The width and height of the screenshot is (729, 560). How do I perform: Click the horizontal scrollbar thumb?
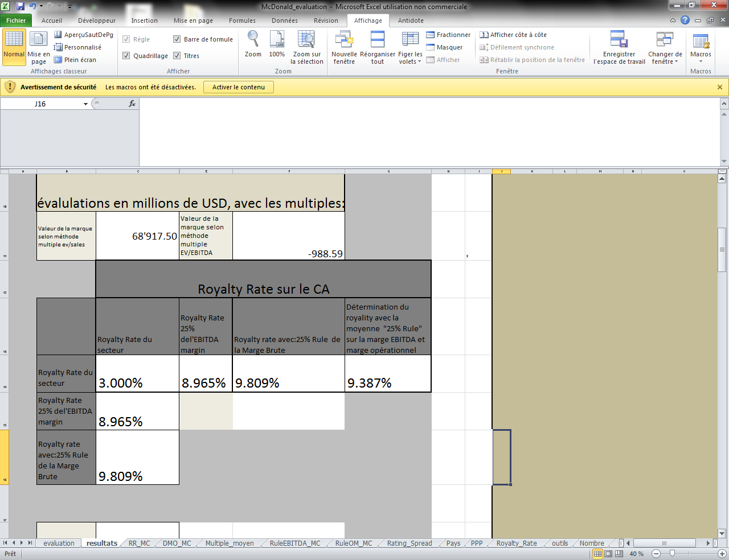tap(664, 543)
